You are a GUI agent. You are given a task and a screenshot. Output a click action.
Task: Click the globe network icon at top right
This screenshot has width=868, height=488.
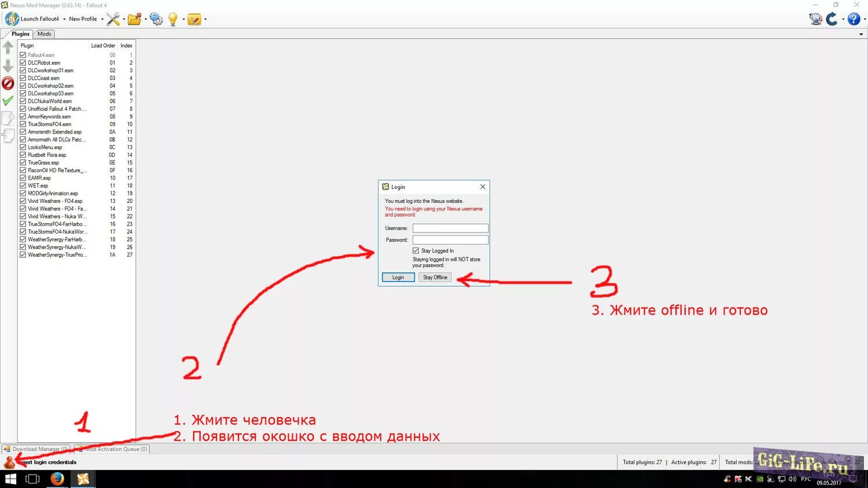pyautogui.click(x=816, y=19)
